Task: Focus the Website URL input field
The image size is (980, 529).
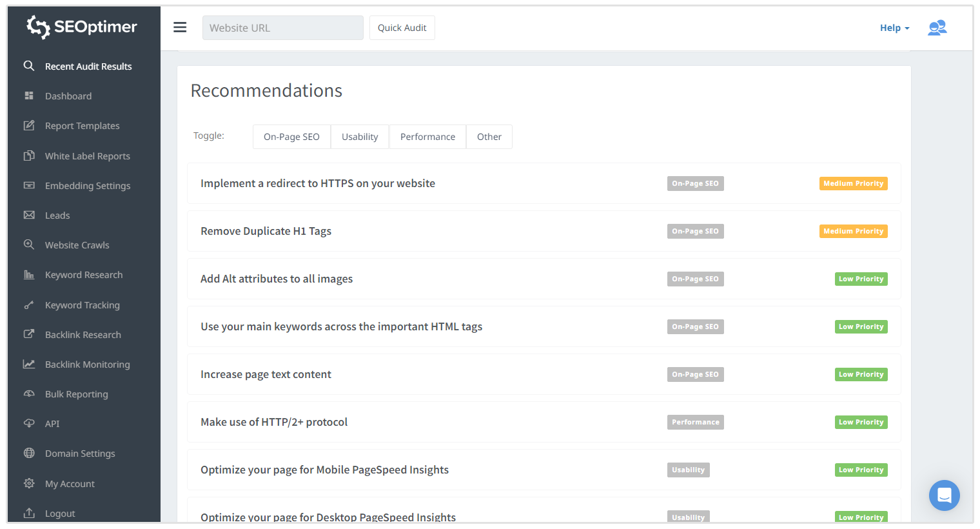Action: [282, 28]
